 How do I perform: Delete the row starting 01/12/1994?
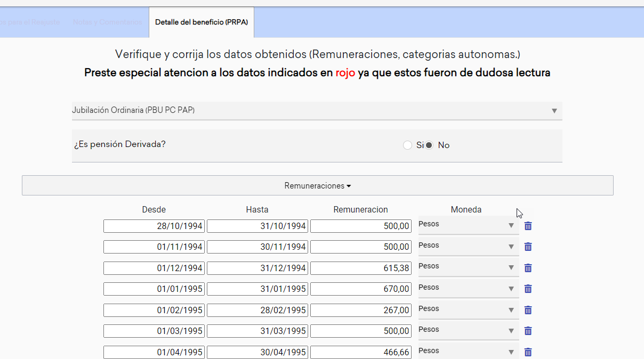(528, 268)
